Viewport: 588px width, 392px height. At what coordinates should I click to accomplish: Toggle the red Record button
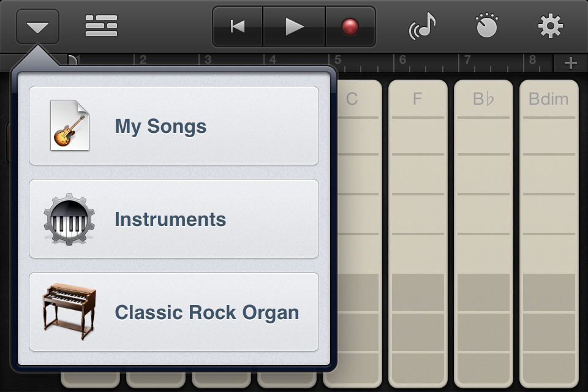[x=350, y=26]
